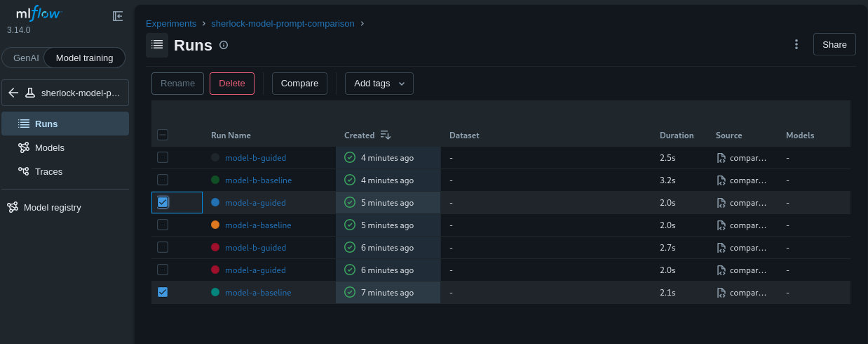Click the Models icon in sidebar
The image size is (868, 344).
point(24,147)
